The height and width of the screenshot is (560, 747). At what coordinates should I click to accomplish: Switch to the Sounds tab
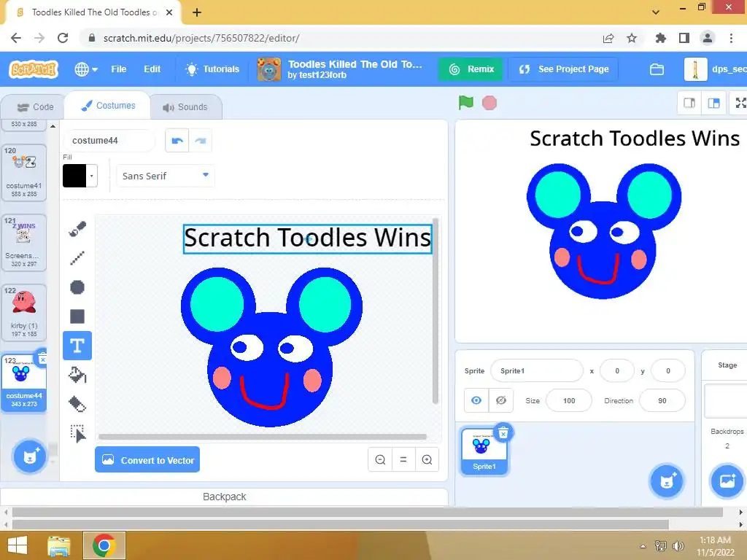tap(185, 107)
